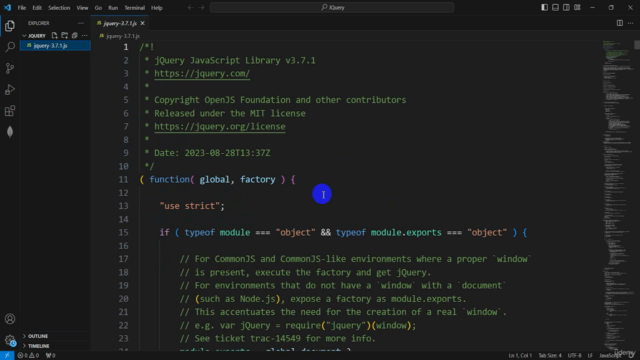Click the New File icon in JQUERY folder
The height and width of the screenshot is (360, 640).
(x=54, y=36)
